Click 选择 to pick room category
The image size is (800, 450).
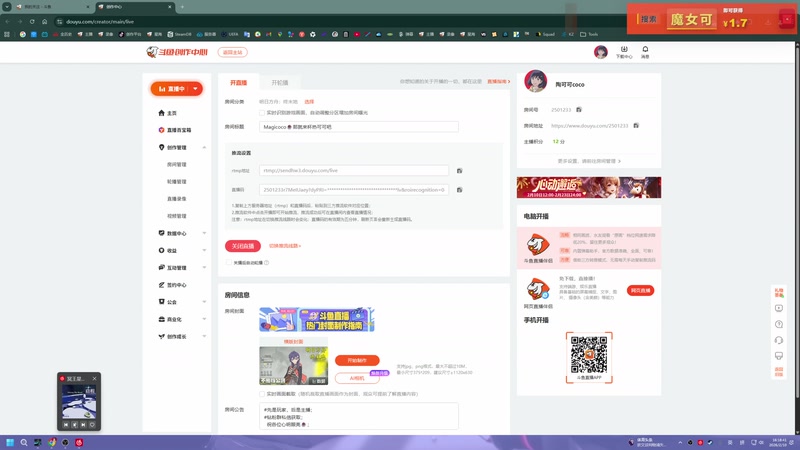(309, 102)
